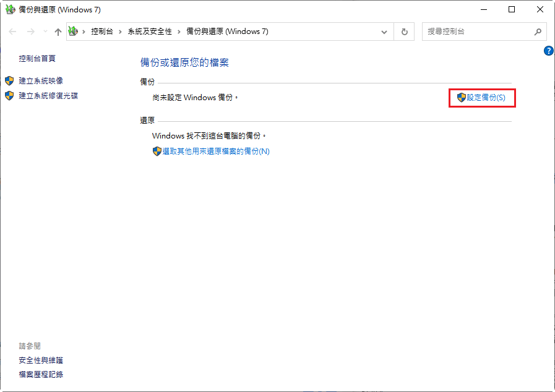Image resolution: width=555 pixels, height=392 pixels.
Task: Click shield icon beside 設定備份(S)
Action: pyautogui.click(x=461, y=98)
